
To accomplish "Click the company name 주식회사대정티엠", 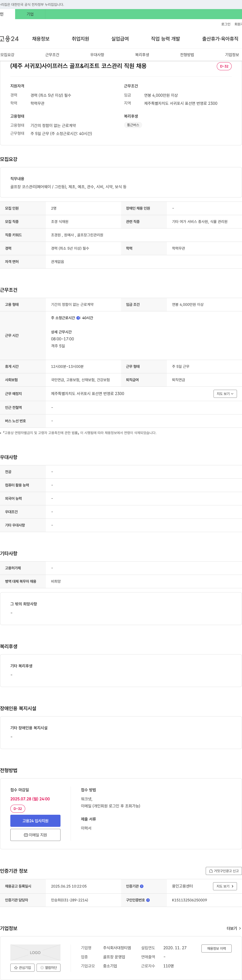I will 117,948.
